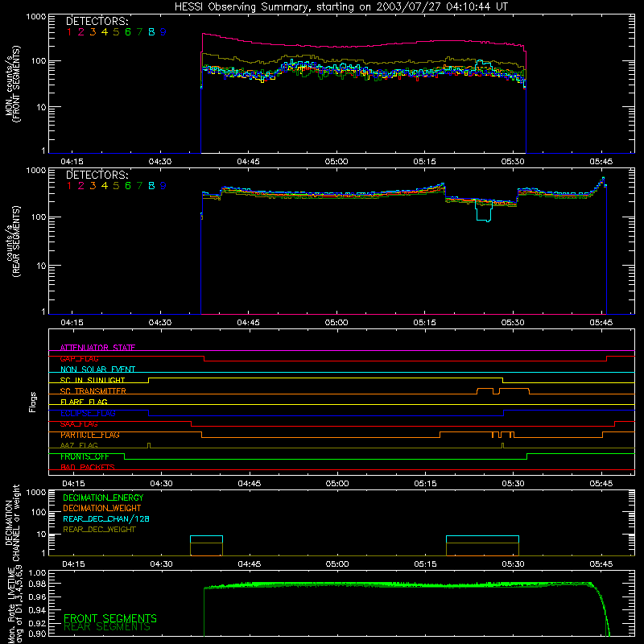Image resolution: width=644 pixels, height=644 pixels.
Task: Click the DECIMATION_ENERGY legend entry
Action: click(103, 497)
